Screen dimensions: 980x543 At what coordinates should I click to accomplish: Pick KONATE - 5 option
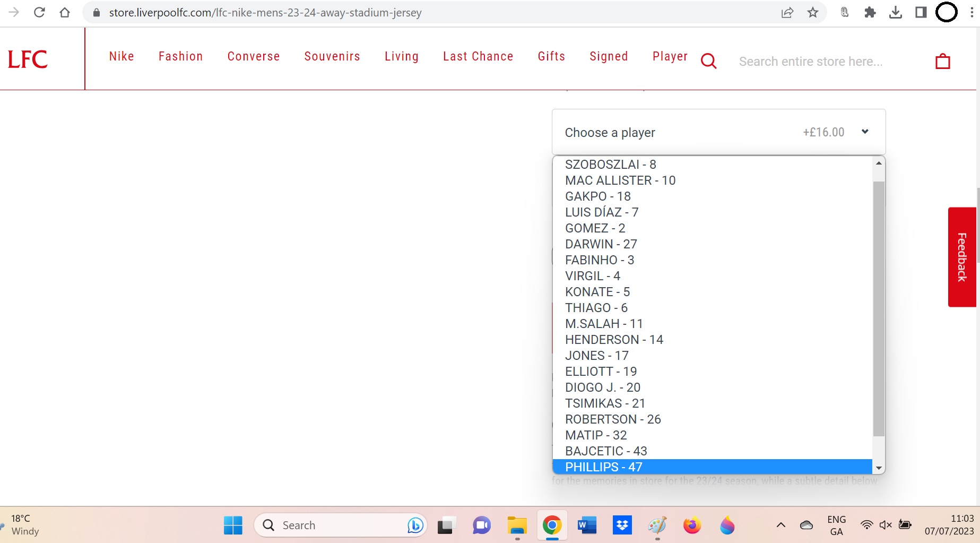pos(713,292)
